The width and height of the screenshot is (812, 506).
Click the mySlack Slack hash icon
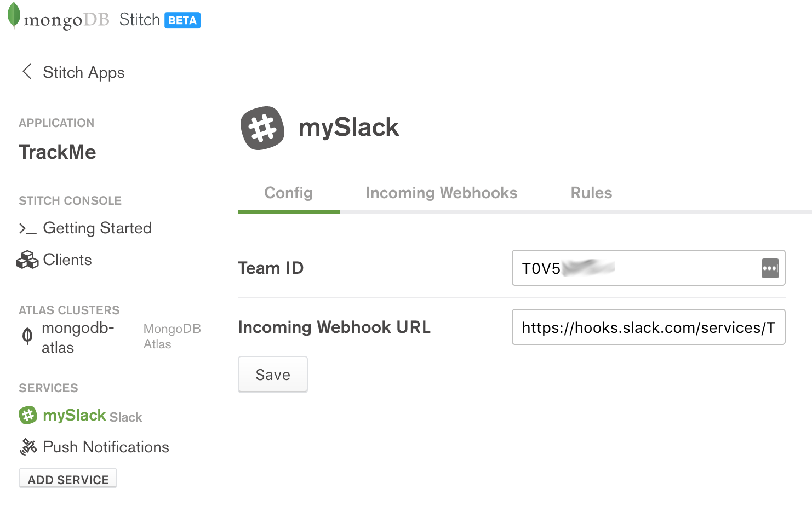click(28, 416)
